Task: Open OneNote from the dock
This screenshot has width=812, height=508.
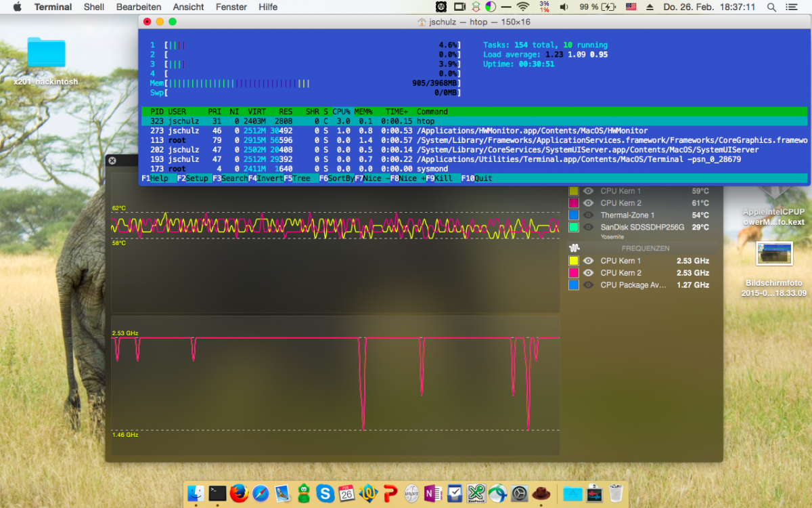Action: 433,493
